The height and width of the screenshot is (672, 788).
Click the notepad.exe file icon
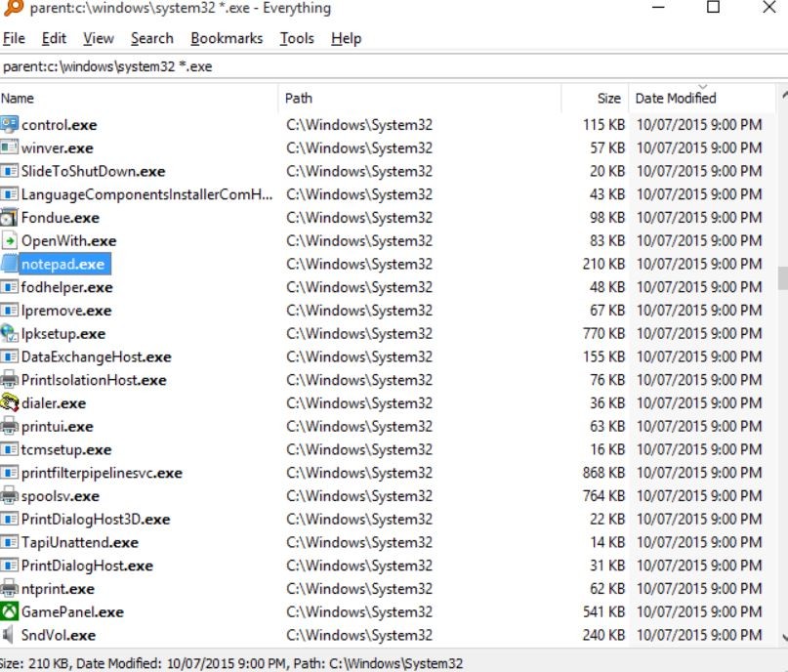pyautogui.click(x=9, y=264)
